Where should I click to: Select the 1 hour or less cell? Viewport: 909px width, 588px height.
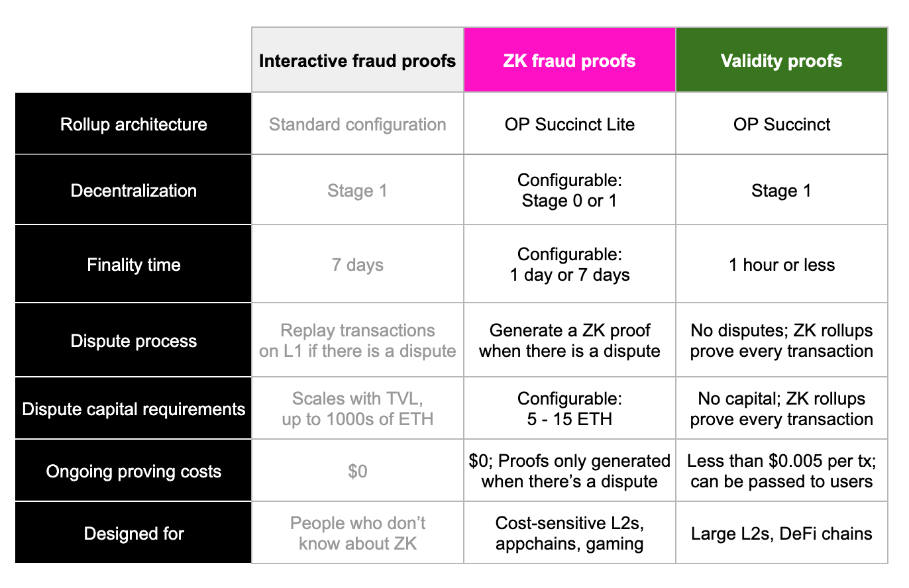pos(781,265)
